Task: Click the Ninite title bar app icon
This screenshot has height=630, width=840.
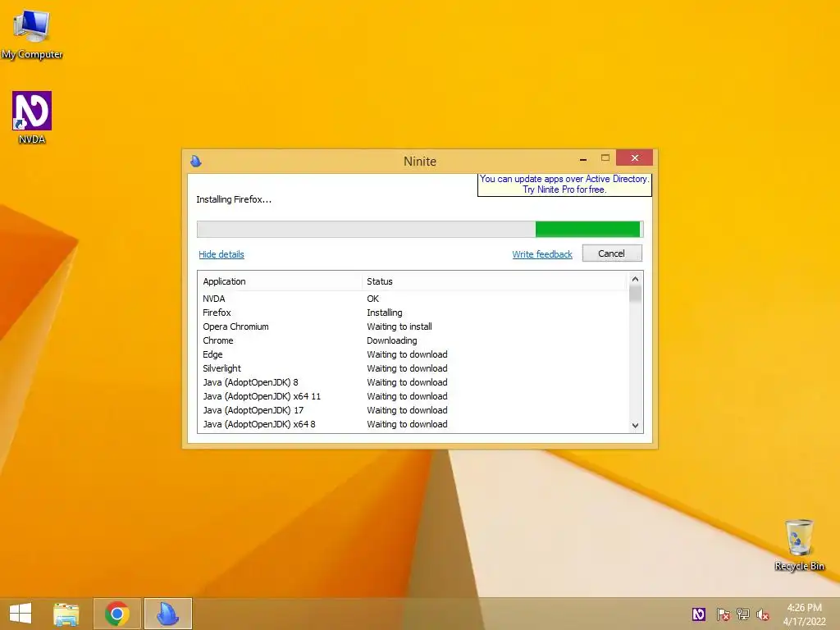Action: [196, 161]
